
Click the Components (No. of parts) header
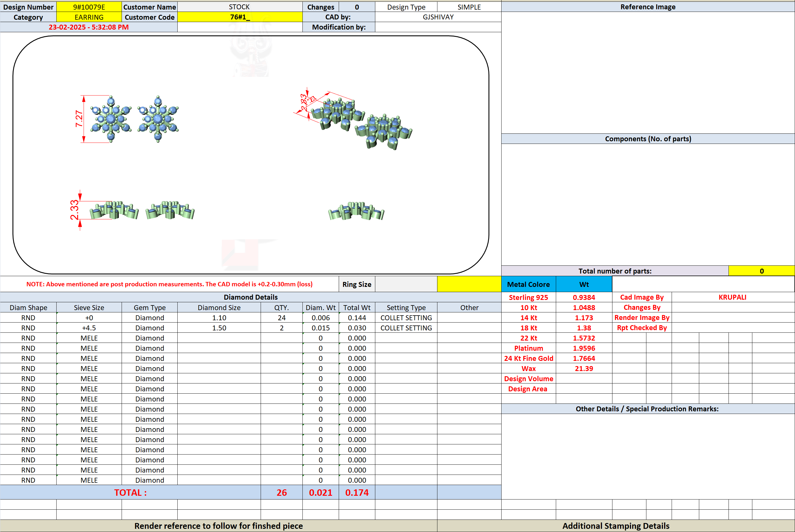coord(648,139)
